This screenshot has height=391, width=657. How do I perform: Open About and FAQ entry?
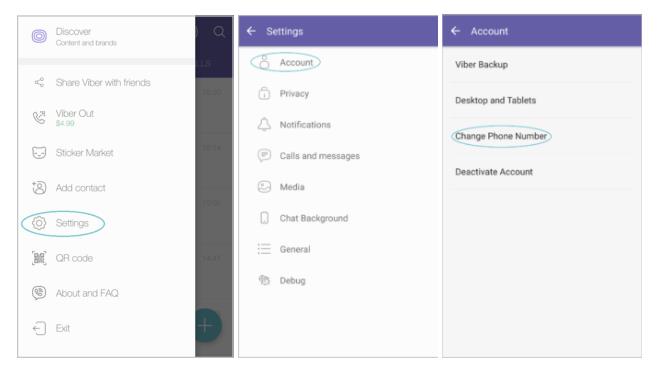point(87,293)
